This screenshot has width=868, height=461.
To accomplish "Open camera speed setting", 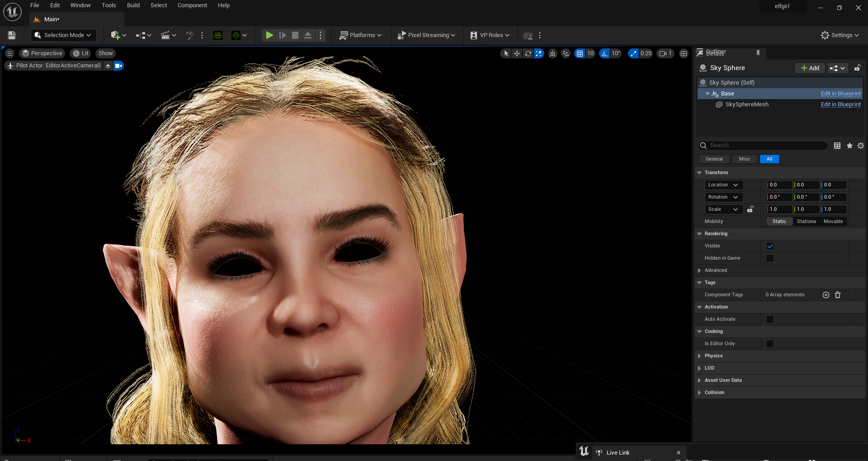I will coord(665,53).
